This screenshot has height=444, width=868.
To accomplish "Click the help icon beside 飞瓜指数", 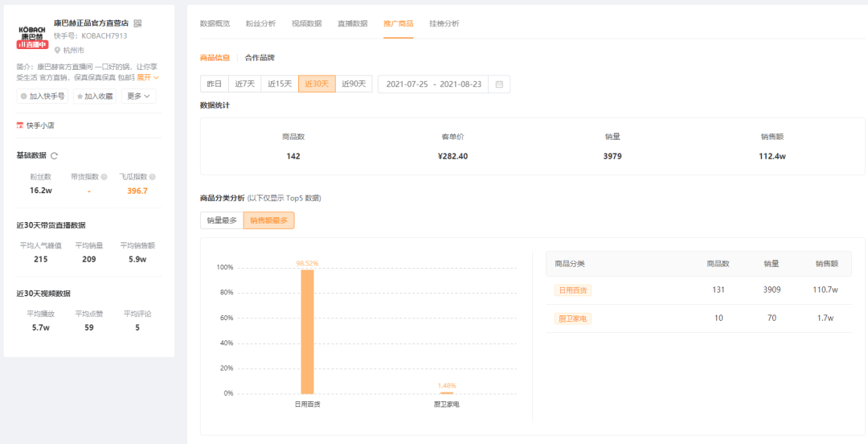I will [x=152, y=178].
